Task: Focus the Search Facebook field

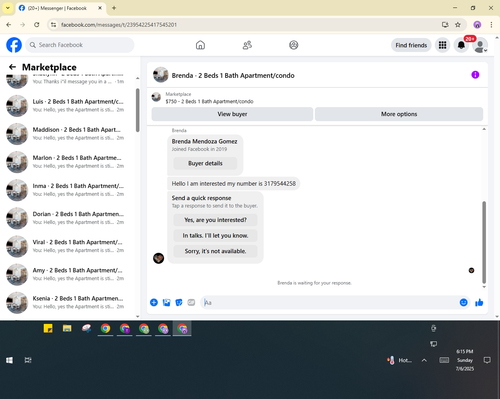Action: tap(80, 45)
